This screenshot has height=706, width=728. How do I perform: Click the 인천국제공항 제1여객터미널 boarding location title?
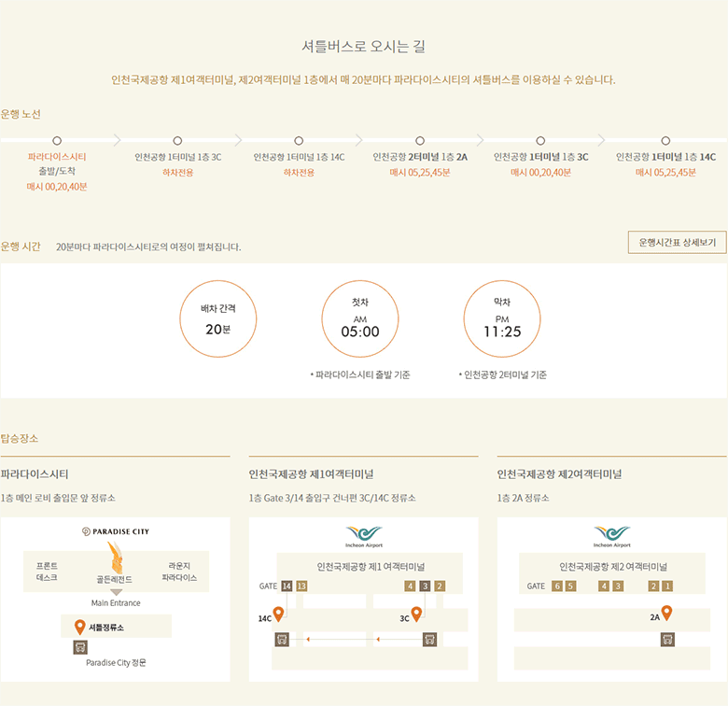[311, 474]
